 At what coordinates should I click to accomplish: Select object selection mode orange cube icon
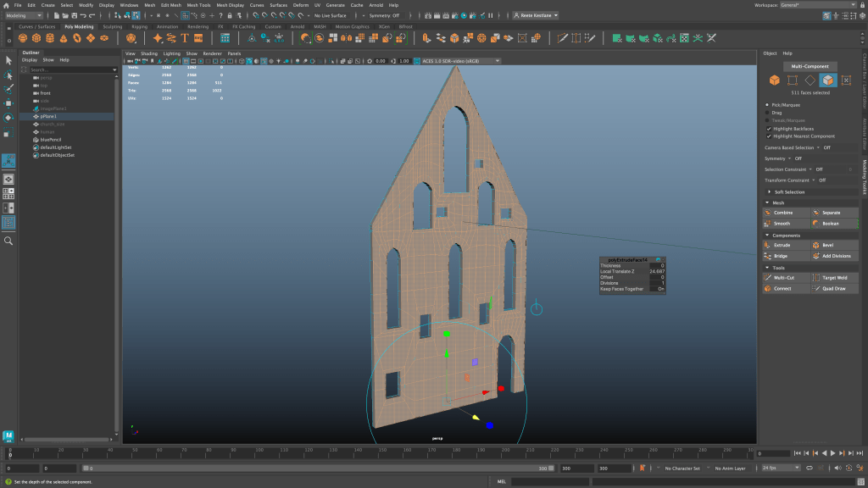(x=775, y=80)
